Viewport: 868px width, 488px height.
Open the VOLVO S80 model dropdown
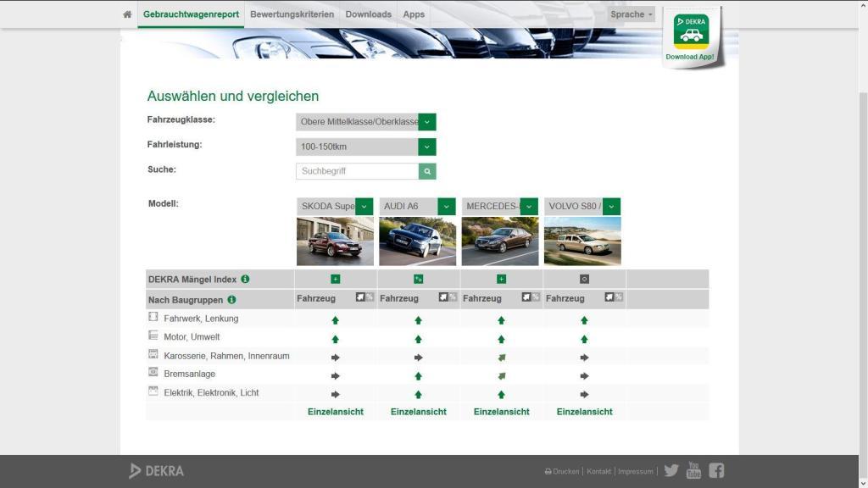[582, 207]
